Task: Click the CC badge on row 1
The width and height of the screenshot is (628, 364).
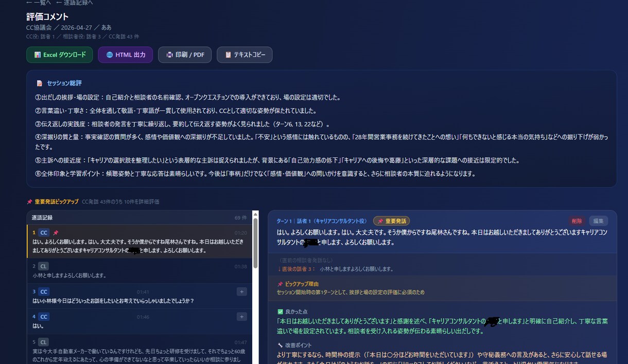Action: 44,233
